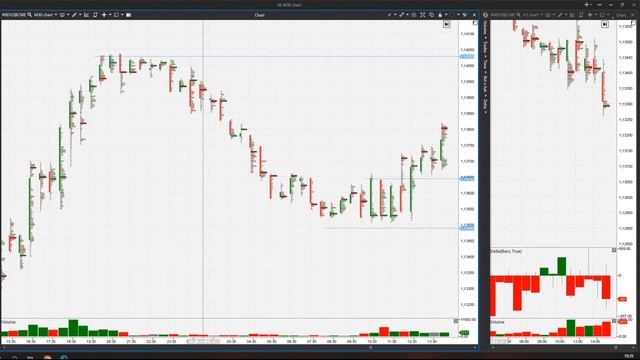Click round icon at right chart toolbar start
The image size is (640, 360).
click(x=485, y=15)
